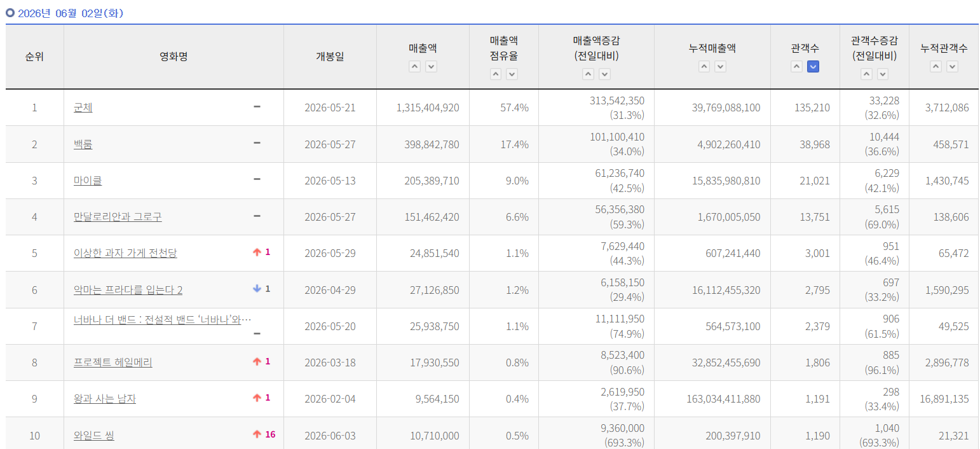Open 만달로리안과 그로구 movie link

[x=118, y=217]
